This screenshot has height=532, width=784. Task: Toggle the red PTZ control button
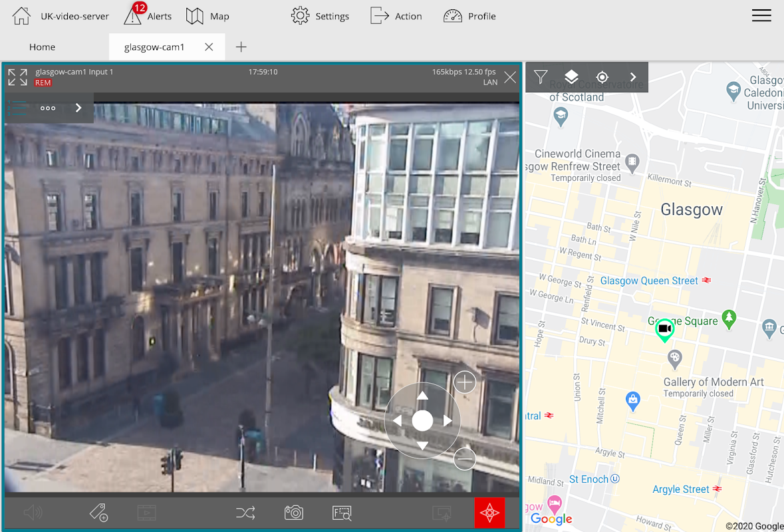click(x=489, y=513)
